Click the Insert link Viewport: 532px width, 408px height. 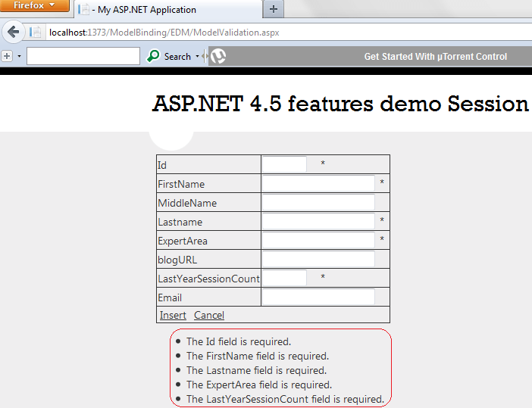(x=173, y=315)
